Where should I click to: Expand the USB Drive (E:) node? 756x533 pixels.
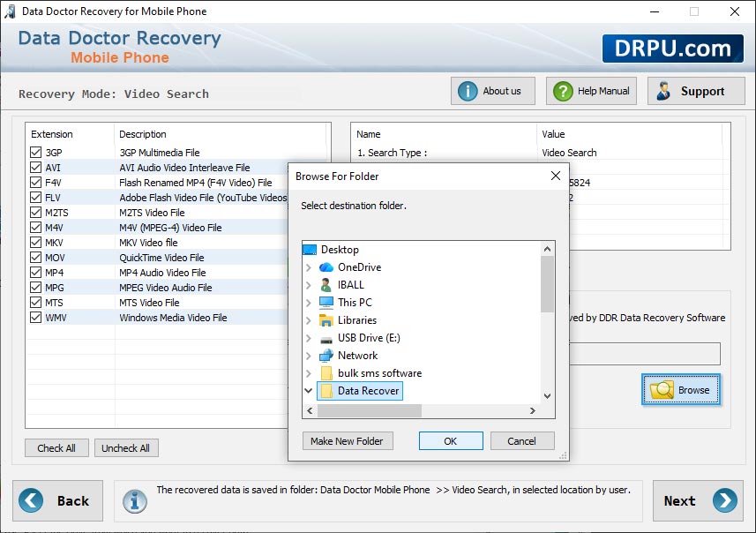(309, 338)
